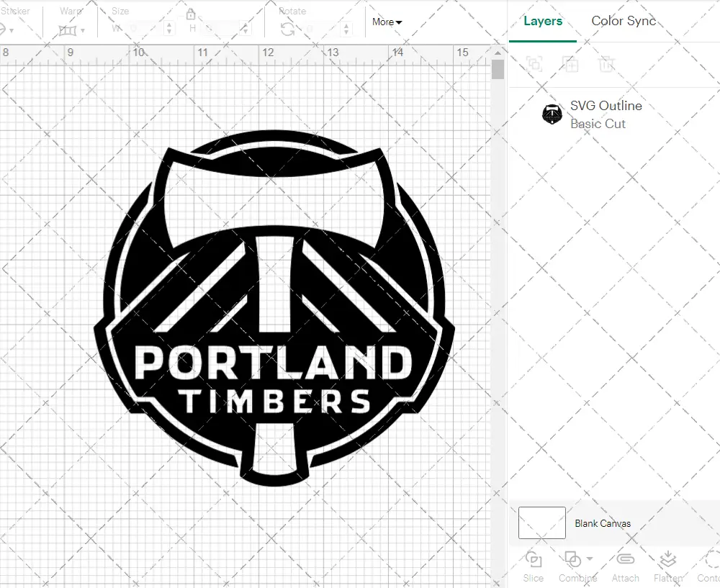Click the Warp tool icon
Viewport: 720px width, 588px height.
click(67, 30)
